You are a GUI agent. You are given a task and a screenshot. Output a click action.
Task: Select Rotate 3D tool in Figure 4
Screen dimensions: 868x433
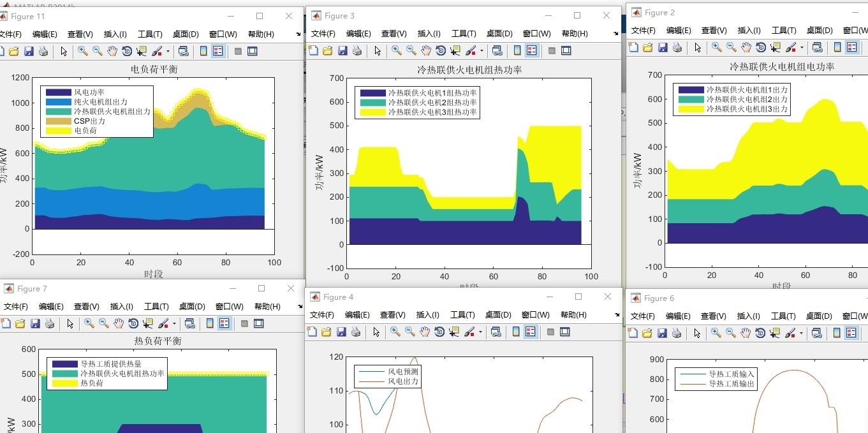point(441,332)
